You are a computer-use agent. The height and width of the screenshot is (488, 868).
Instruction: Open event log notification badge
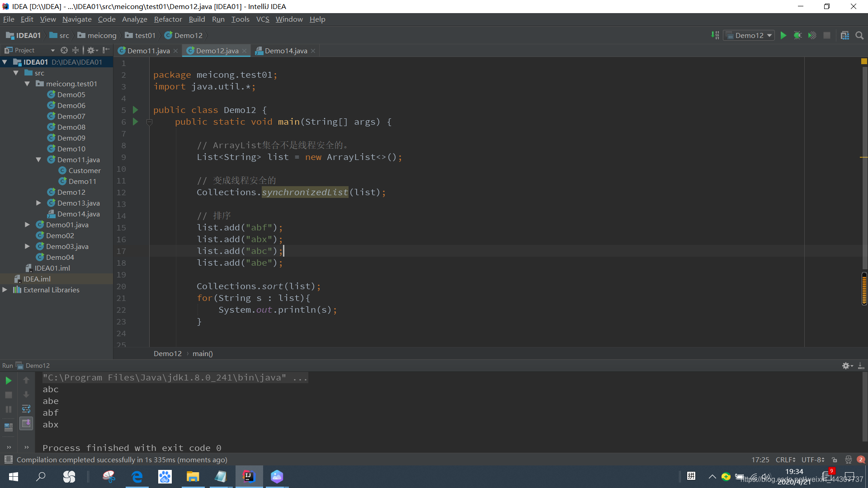[861, 460]
